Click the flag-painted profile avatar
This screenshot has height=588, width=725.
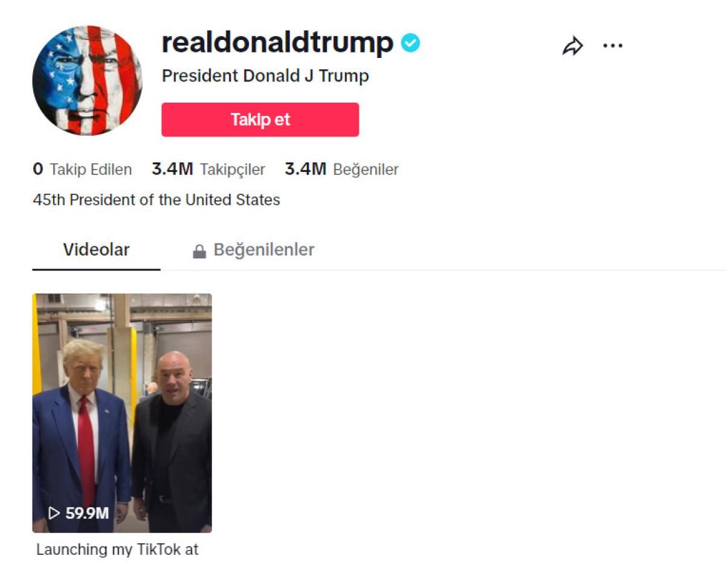[88, 80]
